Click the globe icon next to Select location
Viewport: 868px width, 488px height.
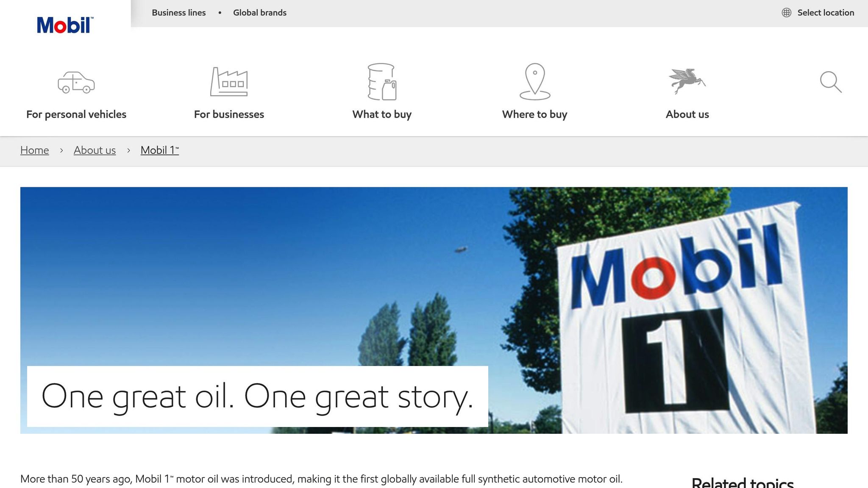pos(787,12)
